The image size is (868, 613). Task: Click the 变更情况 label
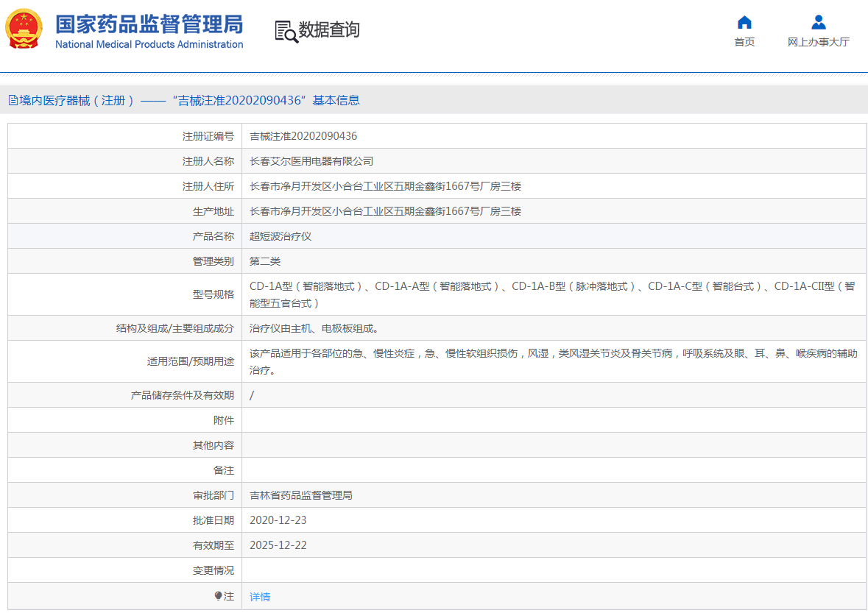tap(213, 570)
